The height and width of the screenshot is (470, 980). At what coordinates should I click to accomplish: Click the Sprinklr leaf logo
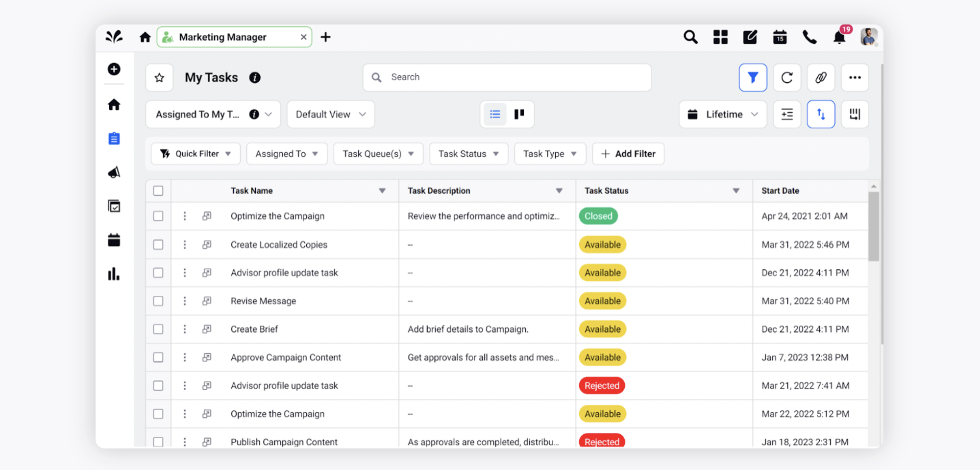114,37
